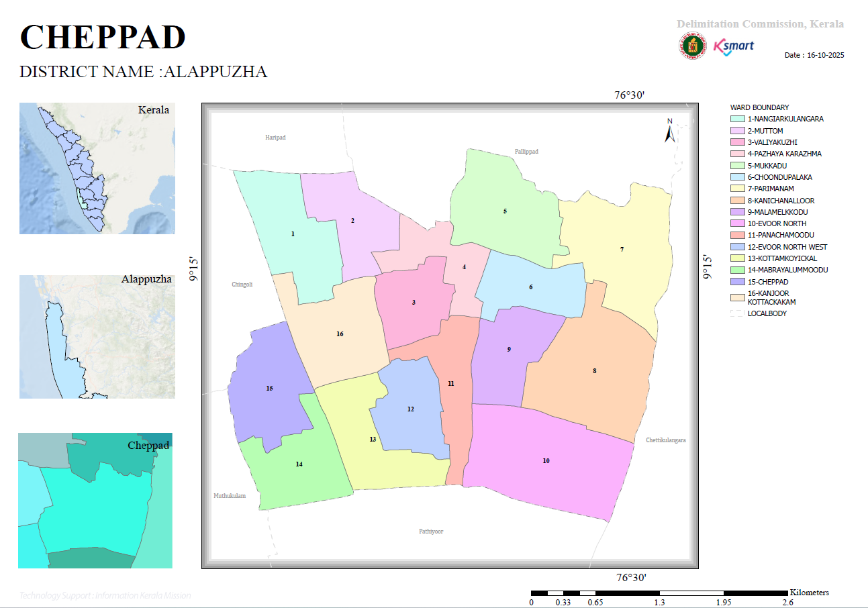Click the 8-KANICHANALLOOR legend entry text

coord(781,201)
